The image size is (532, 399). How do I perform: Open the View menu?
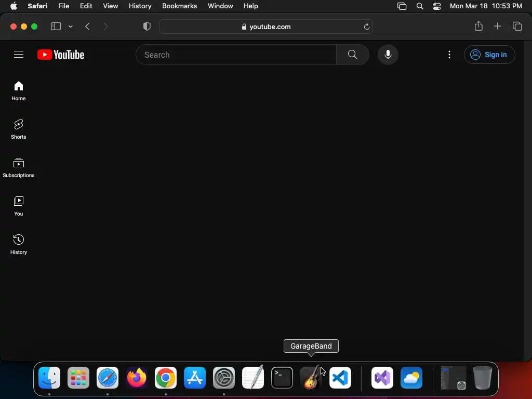click(110, 6)
